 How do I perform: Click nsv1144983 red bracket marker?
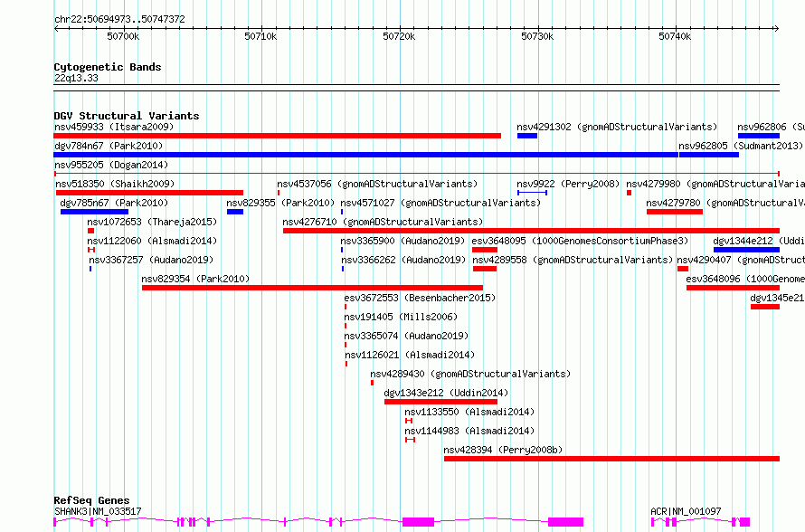[410, 440]
